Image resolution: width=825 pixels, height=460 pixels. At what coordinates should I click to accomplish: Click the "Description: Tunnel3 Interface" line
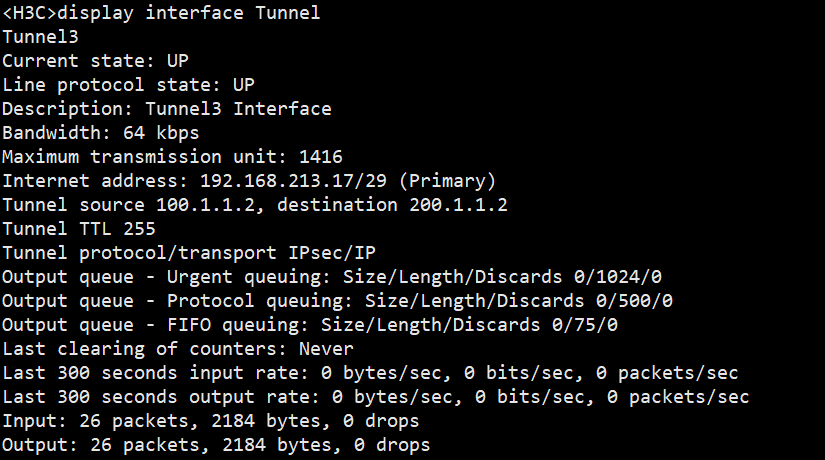tap(167, 109)
